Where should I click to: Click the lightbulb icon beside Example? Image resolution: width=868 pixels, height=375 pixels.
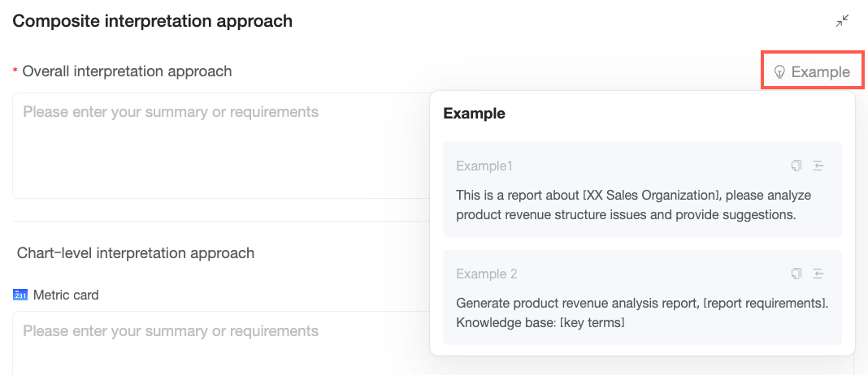(x=779, y=72)
